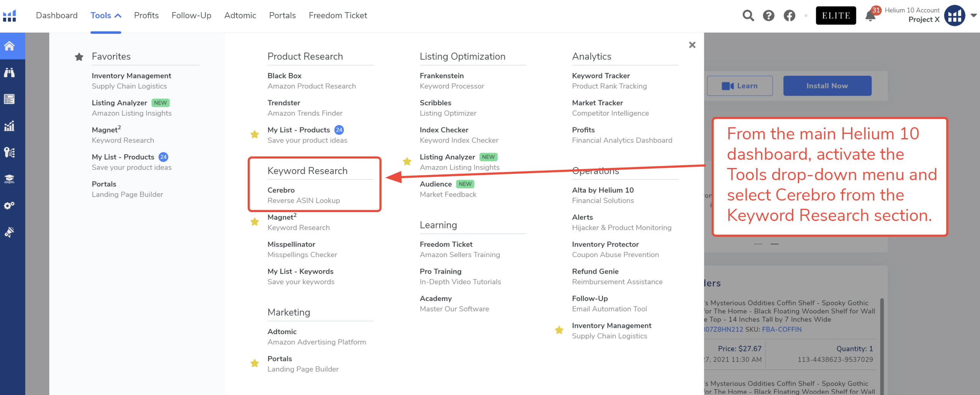
Task: Open the help question mark icon
Action: (768, 16)
